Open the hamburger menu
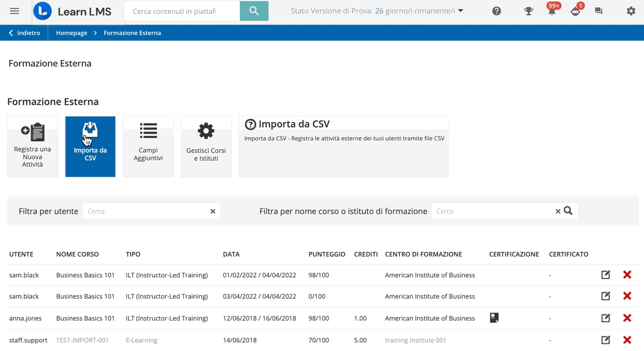This screenshot has width=644, height=351. tap(15, 10)
